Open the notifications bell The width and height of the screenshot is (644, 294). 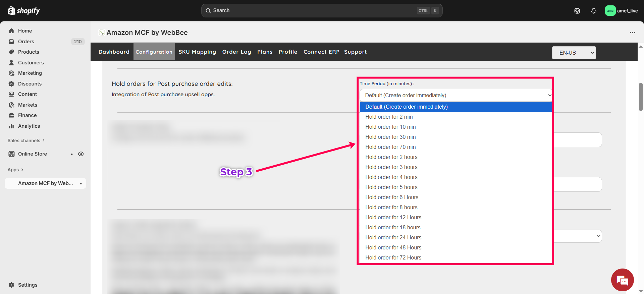tap(593, 11)
